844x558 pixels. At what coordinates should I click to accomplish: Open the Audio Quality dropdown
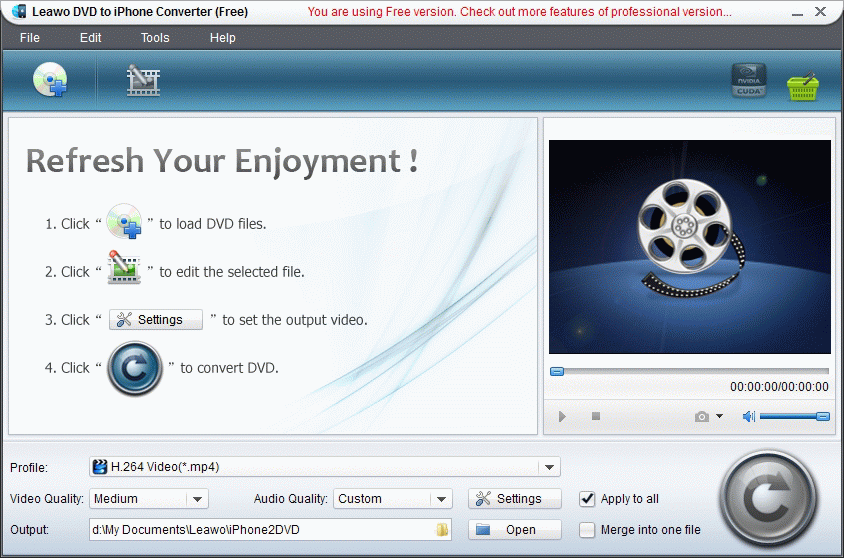coord(441,499)
